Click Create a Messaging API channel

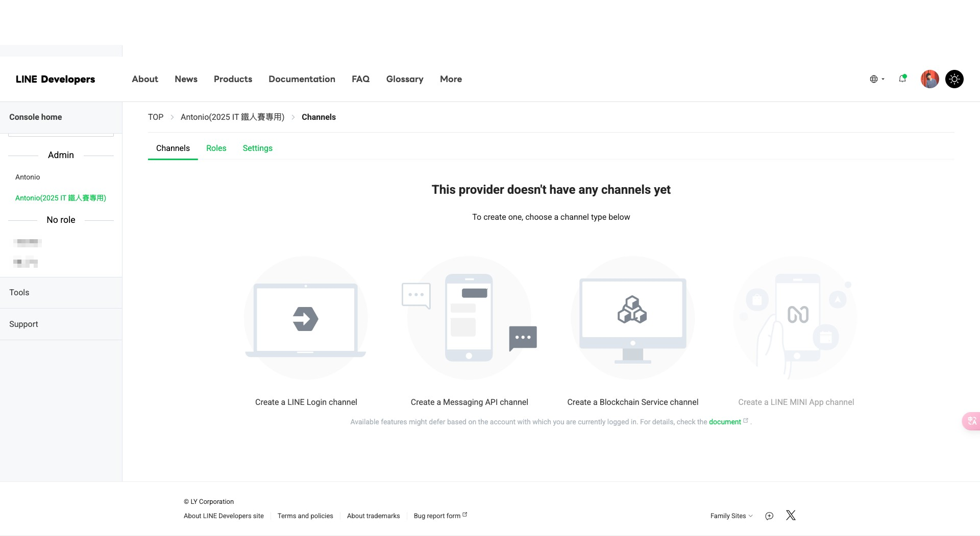(x=469, y=402)
